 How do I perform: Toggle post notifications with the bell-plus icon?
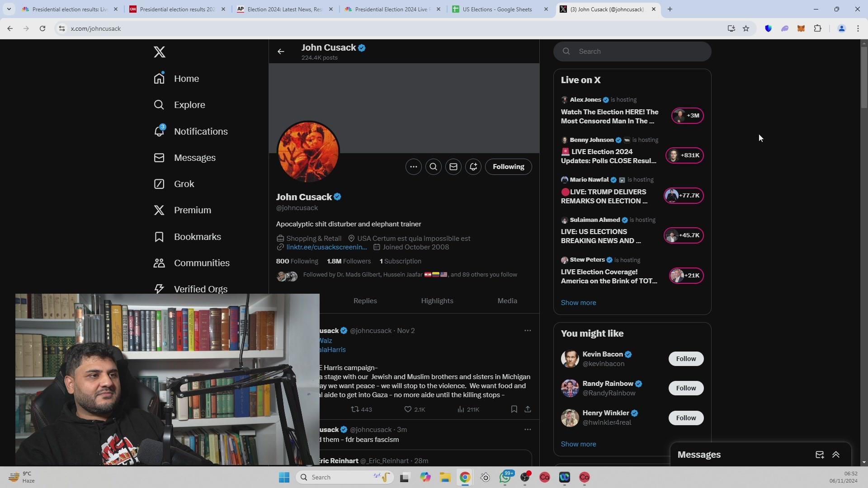point(473,167)
